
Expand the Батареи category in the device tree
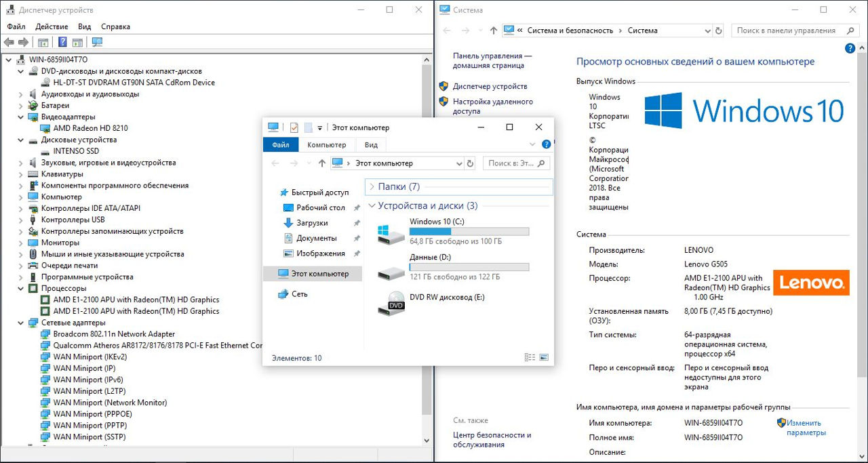pos(20,106)
